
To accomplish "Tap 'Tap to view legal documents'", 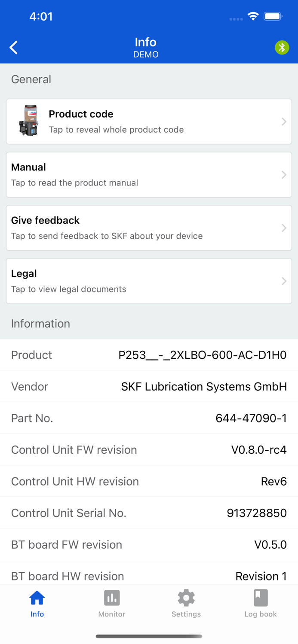I will point(69,289).
